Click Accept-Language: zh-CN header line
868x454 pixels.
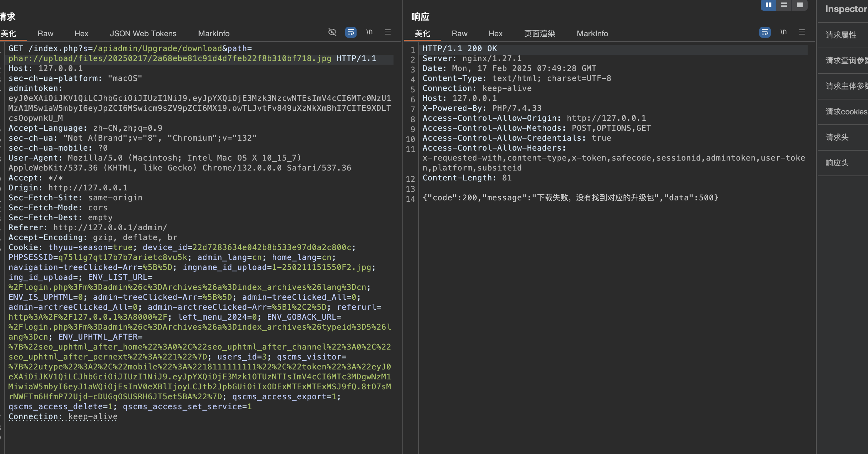(x=85, y=128)
